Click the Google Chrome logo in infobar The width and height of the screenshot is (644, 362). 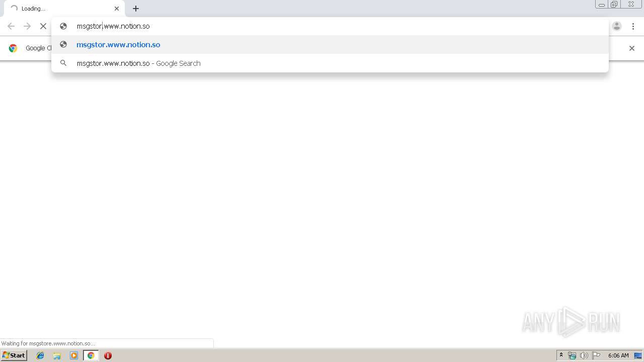(x=13, y=48)
